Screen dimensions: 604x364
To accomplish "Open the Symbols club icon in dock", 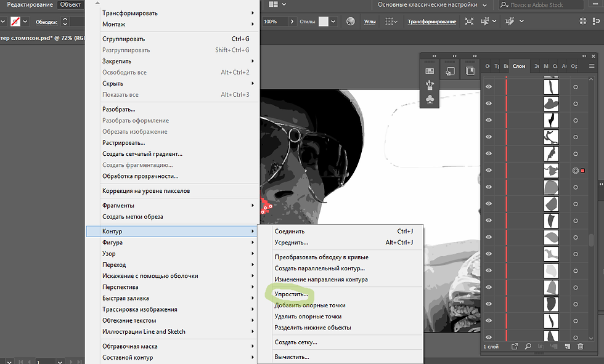I will pos(430,99).
